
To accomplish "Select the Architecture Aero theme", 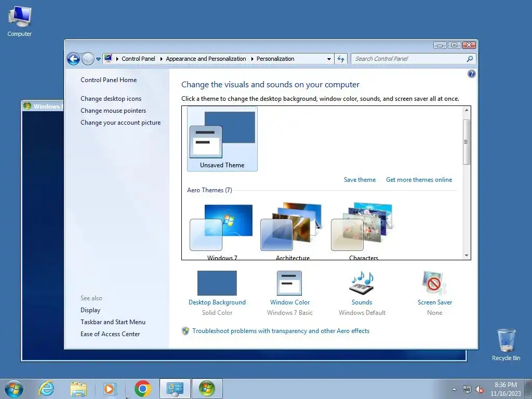I will tap(292, 231).
